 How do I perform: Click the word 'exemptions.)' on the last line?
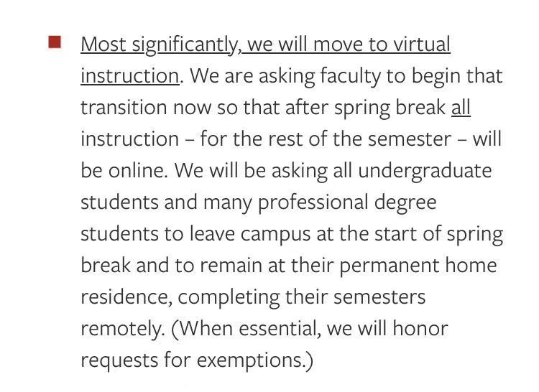[254, 360]
